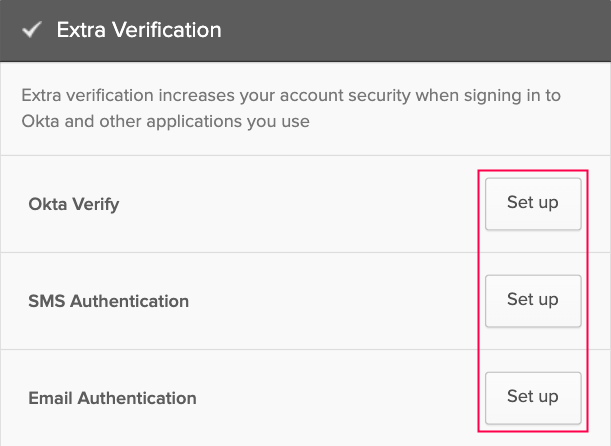This screenshot has height=446, width=611.
Task: Click the word "SMS" in the factor list
Action: 46,301
